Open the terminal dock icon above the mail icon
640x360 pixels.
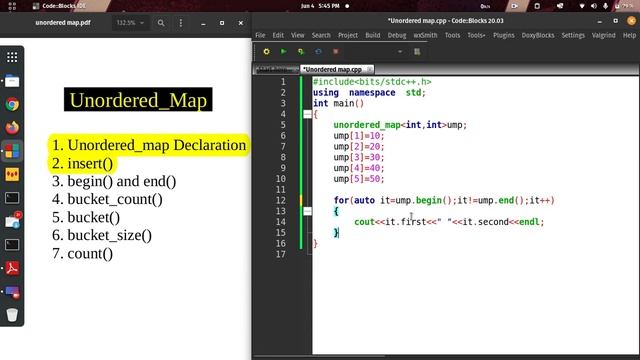12,198
